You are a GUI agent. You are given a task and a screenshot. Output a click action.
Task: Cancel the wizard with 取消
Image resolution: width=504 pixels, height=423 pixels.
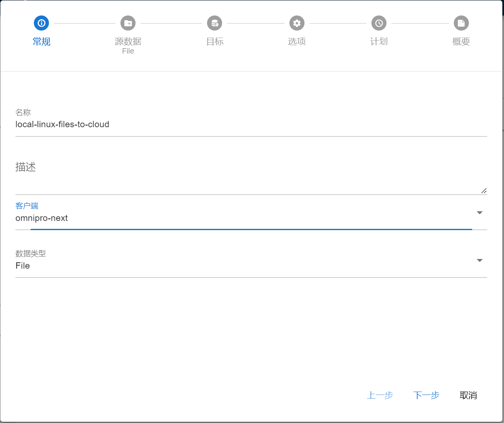468,395
